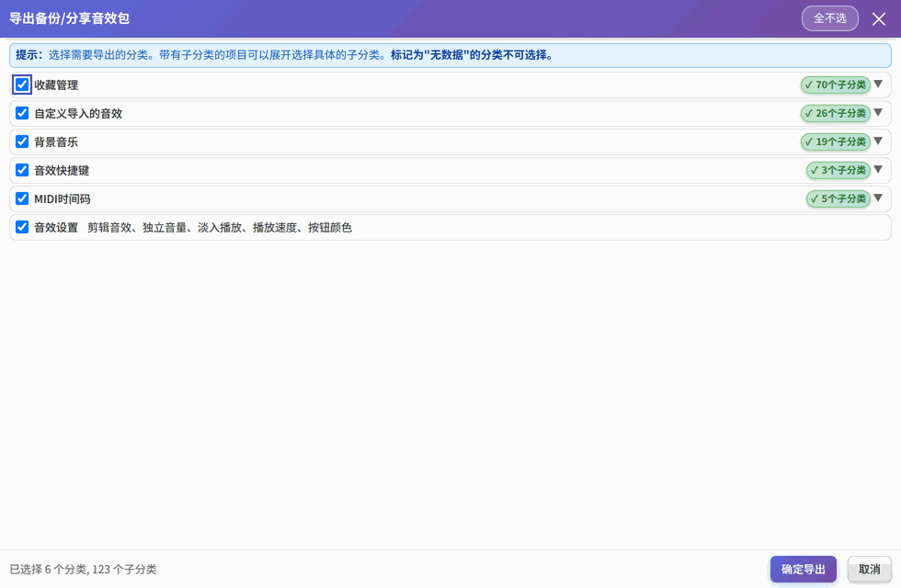
Task: Click the 提示 hint banner text
Action: click(284, 55)
